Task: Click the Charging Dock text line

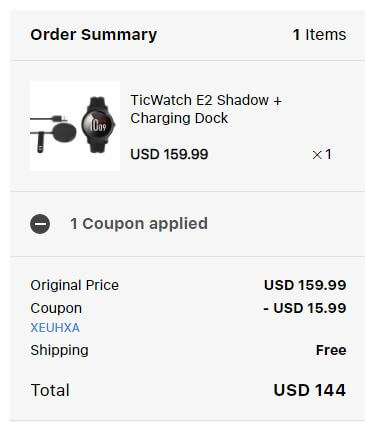Action: (179, 118)
